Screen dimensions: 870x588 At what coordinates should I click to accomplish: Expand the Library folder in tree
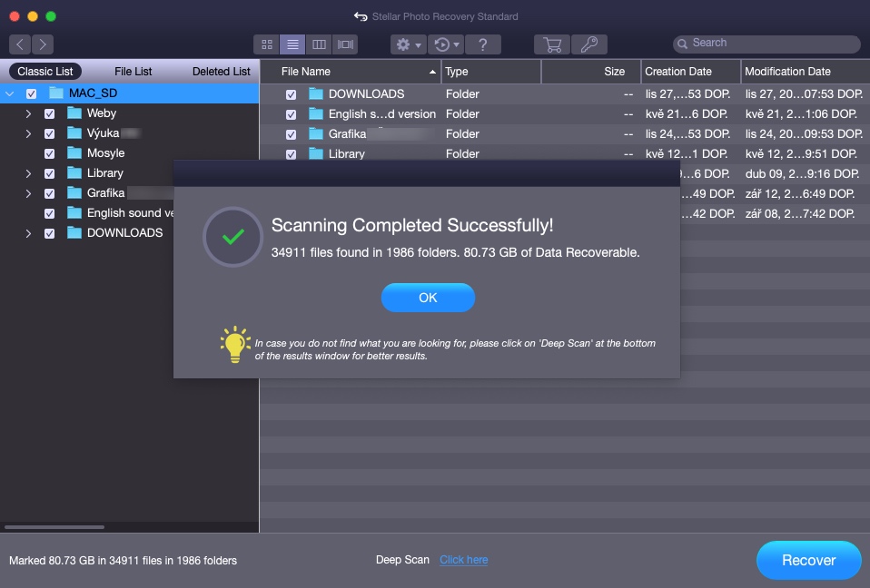tap(28, 173)
